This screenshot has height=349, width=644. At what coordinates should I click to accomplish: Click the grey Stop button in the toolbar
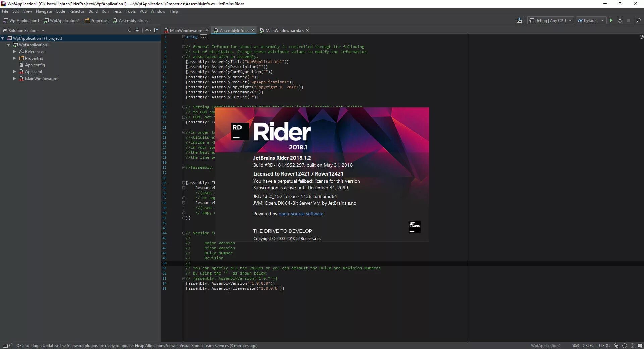point(628,20)
